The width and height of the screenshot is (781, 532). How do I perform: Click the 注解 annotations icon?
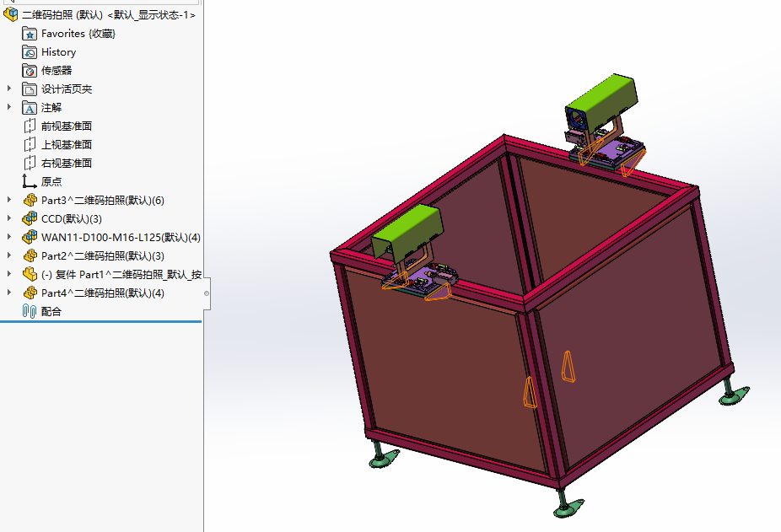click(30, 108)
